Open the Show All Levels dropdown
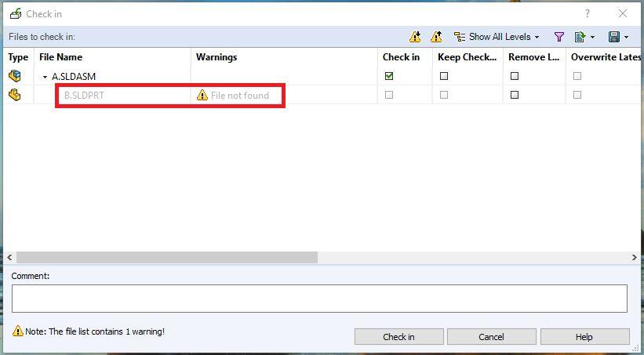The image size is (644, 355). coord(498,37)
